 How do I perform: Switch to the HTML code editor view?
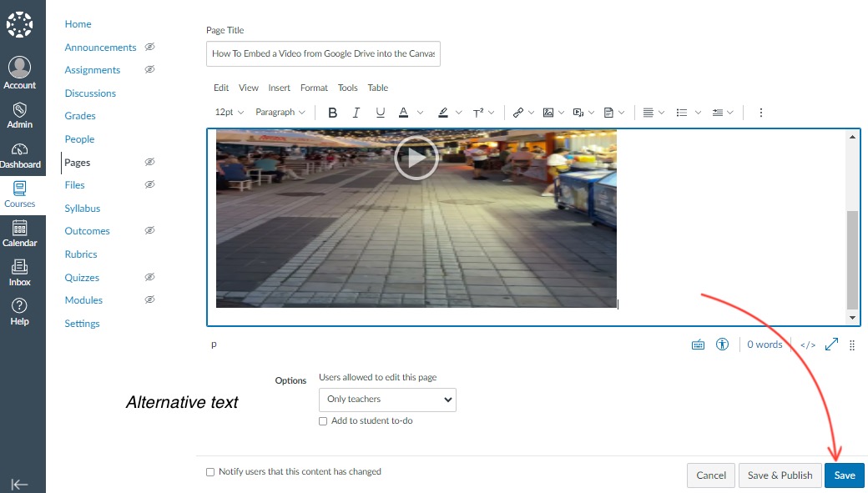(807, 345)
